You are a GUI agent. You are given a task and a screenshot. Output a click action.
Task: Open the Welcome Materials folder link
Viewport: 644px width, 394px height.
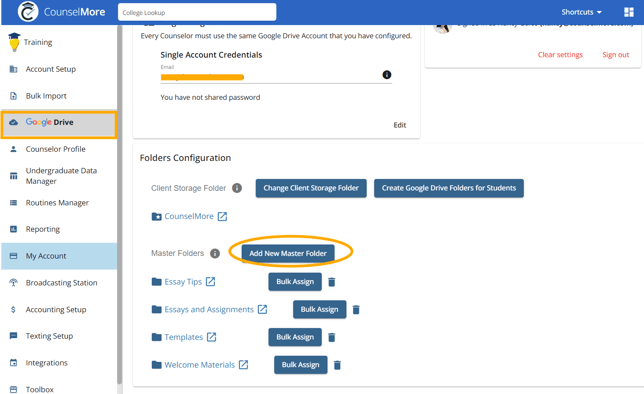(x=200, y=365)
